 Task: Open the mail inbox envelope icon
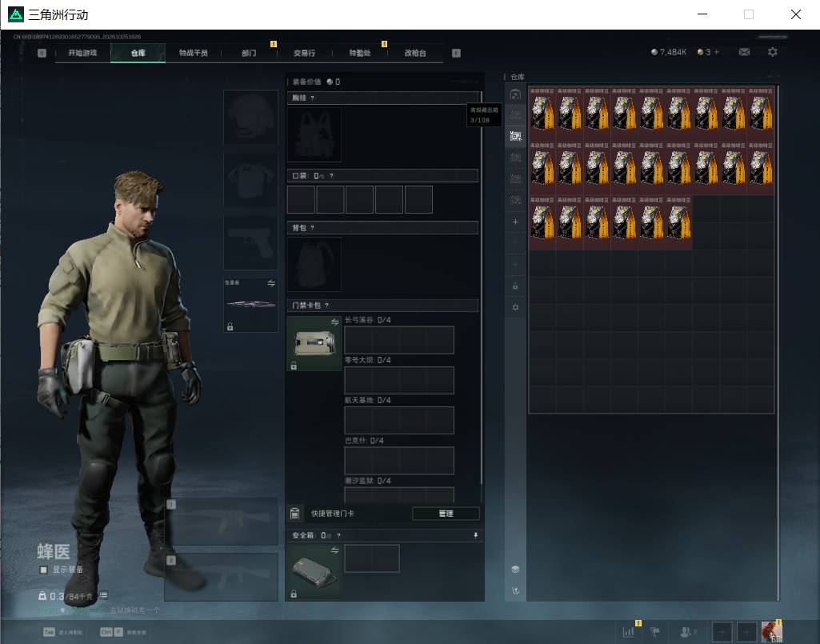tap(744, 52)
